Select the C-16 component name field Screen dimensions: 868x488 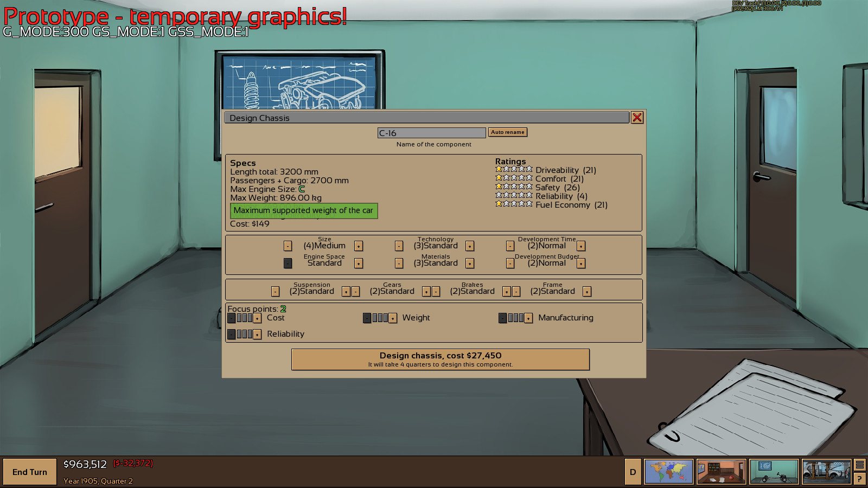431,132
